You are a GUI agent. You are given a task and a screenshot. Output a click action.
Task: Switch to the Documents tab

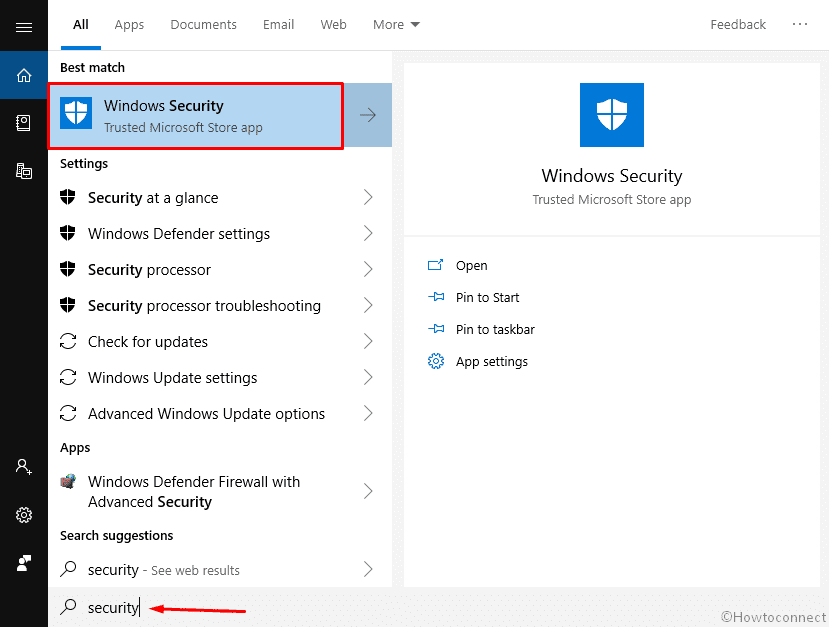click(204, 25)
